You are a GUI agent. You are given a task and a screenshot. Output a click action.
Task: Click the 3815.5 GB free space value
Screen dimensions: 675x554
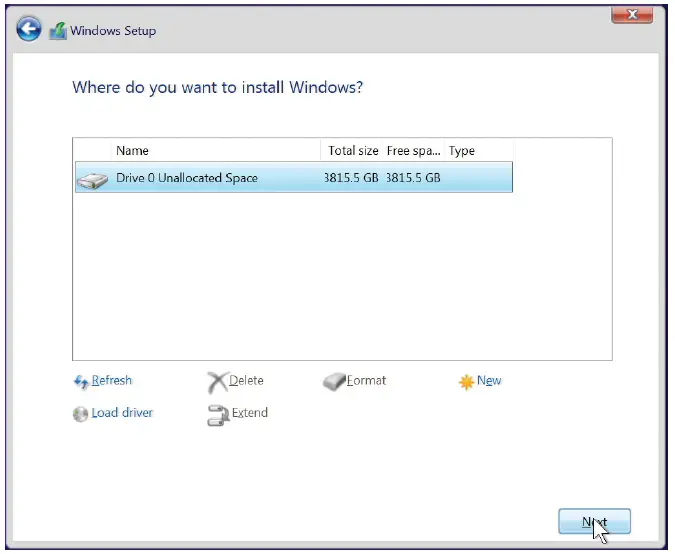tap(413, 178)
